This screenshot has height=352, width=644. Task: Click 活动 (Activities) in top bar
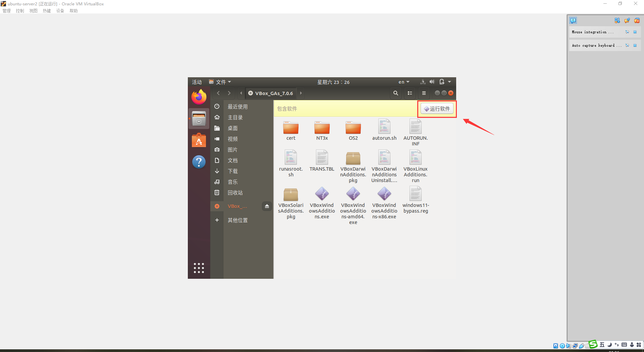pos(197,82)
